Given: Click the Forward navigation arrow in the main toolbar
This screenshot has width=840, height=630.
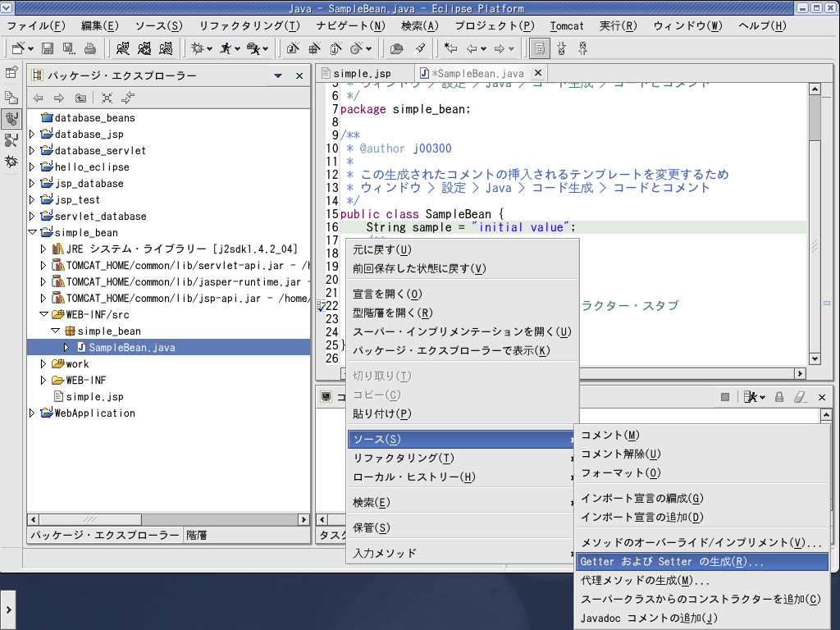Looking at the screenshot, I should 500,48.
